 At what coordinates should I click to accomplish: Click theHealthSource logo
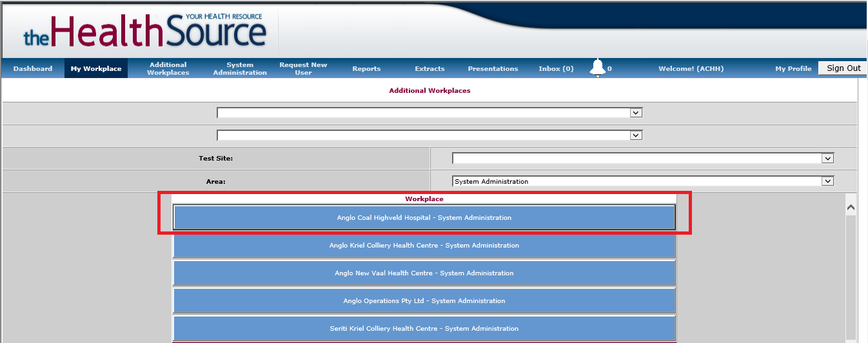coord(145,30)
